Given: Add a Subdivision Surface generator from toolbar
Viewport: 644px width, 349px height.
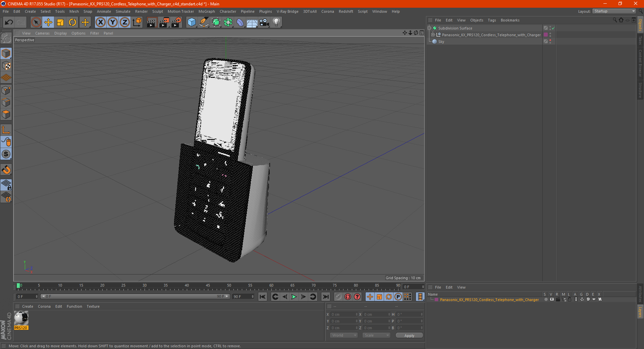Looking at the screenshot, I should point(216,22).
